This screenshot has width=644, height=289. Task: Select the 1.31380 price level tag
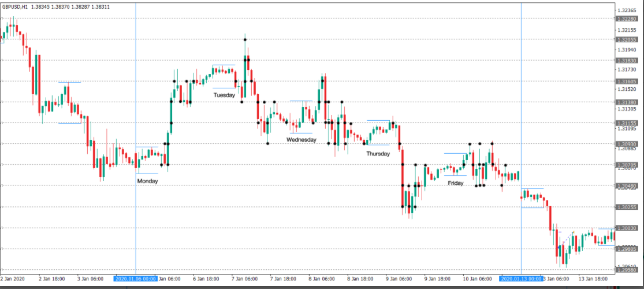coord(627,102)
